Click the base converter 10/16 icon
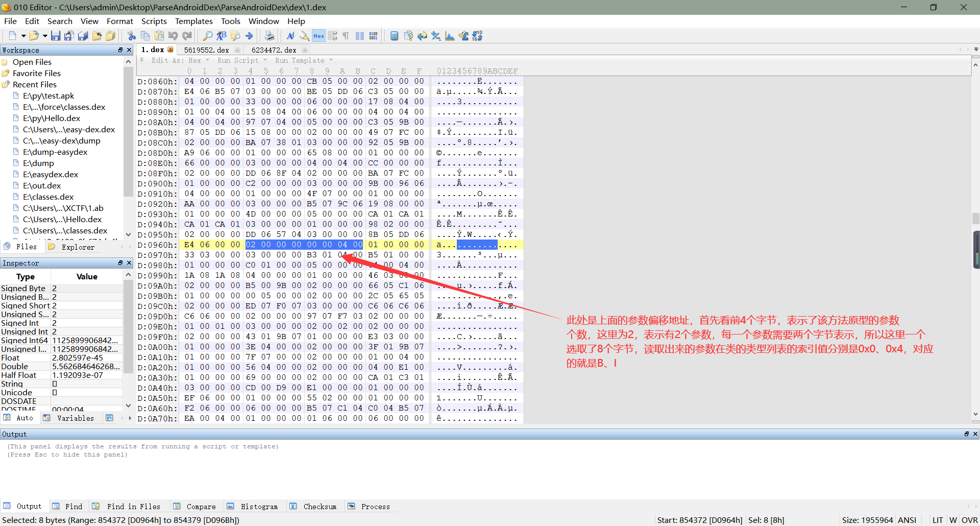Image resolution: width=980 pixels, height=526 pixels. click(x=477, y=36)
